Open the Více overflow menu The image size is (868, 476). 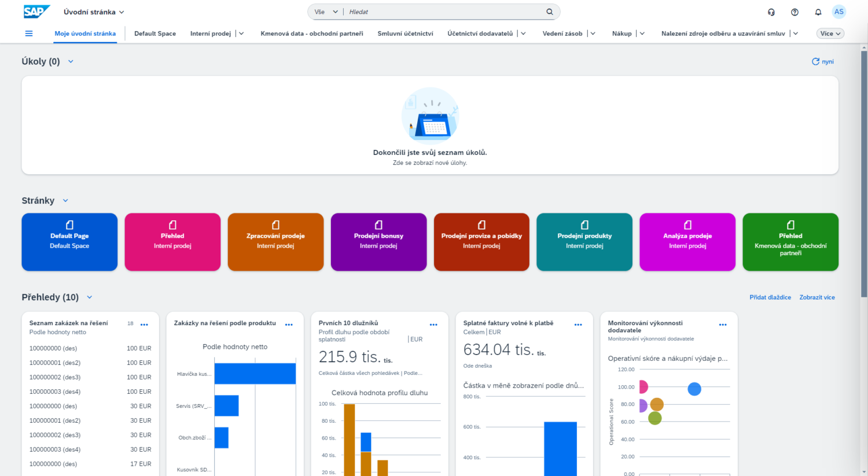point(830,34)
